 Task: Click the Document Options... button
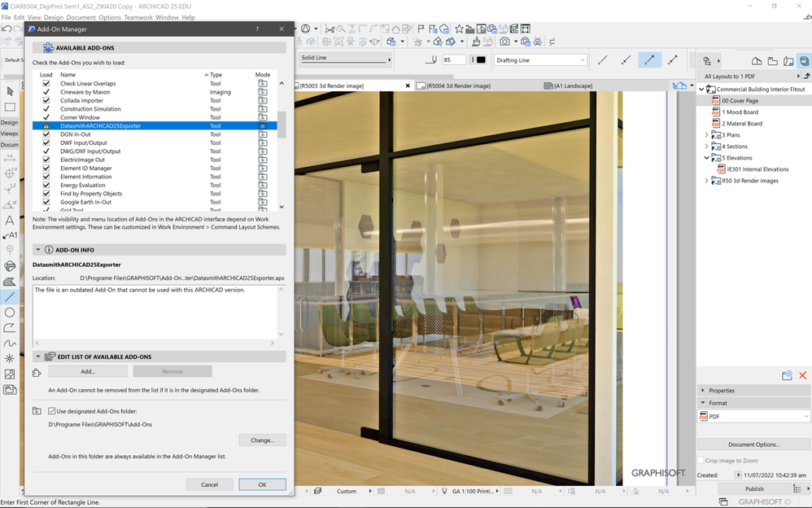[753, 444]
